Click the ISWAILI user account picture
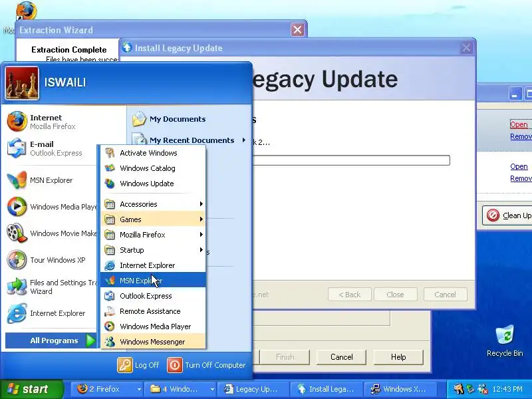Screen dimensions: 532x399 22,83
